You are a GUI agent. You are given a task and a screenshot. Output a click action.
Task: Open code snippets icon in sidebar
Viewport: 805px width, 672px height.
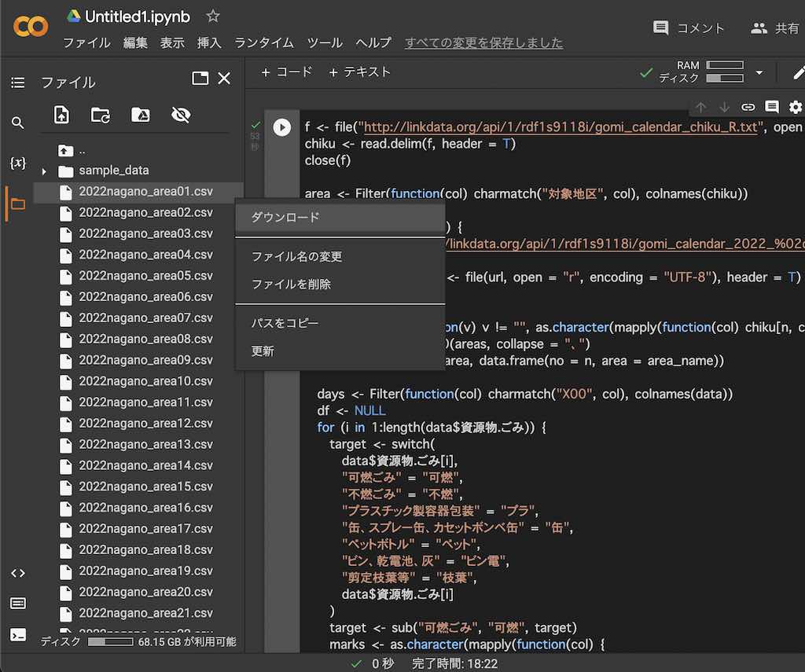(x=17, y=573)
